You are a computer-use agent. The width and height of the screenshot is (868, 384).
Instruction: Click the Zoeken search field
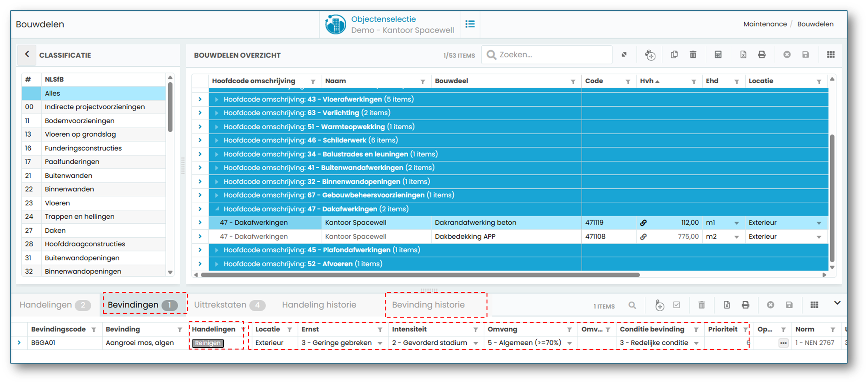547,55
